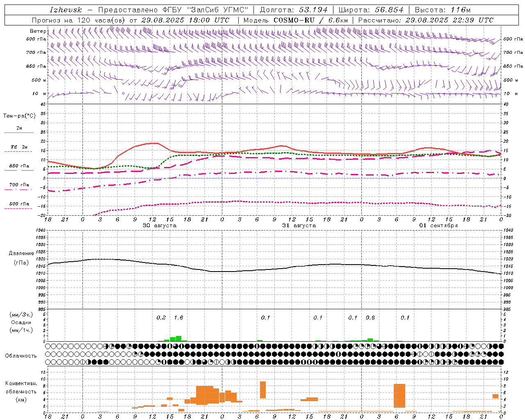The width and height of the screenshot is (525, 420).
Task: Click the Izhevsk station title
Action: point(66,10)
